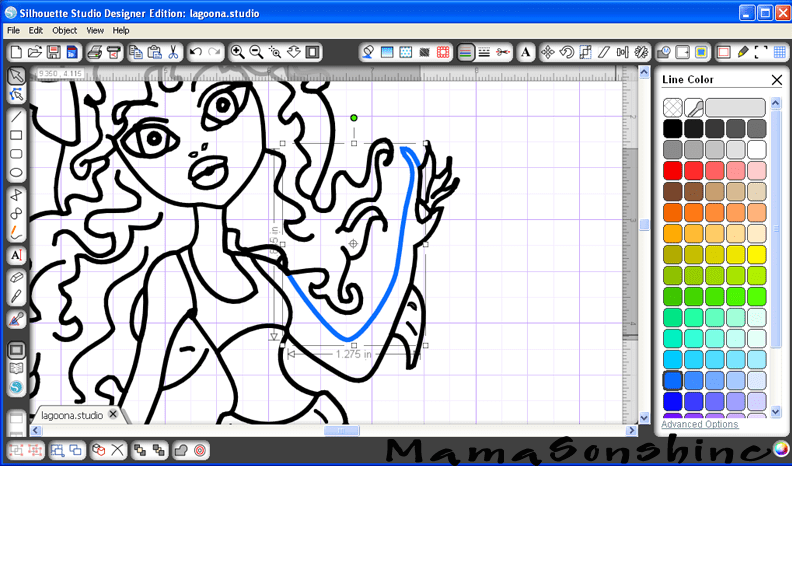Activate the color picker eyedropper
Screen dimensions: 792x576
pyautogui.click(x=693, y=107)
